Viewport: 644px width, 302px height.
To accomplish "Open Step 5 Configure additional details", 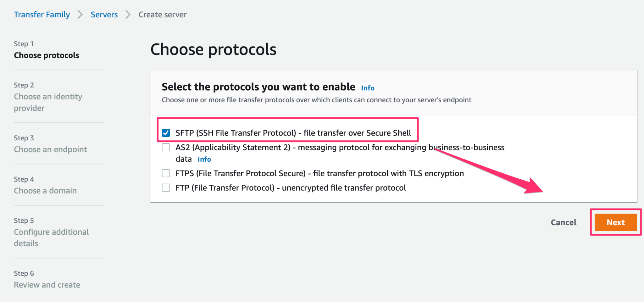I will point(51,238).
